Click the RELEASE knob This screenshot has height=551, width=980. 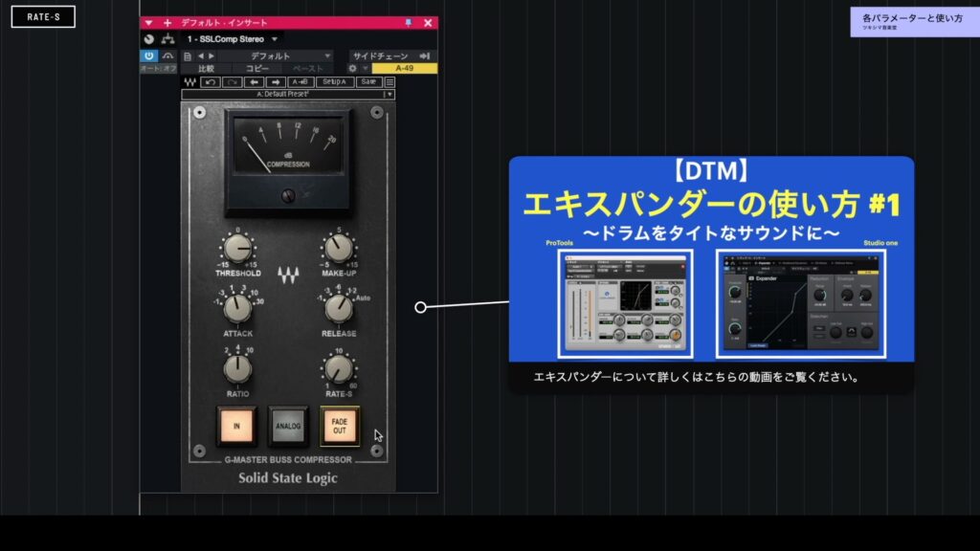[338, 309]
